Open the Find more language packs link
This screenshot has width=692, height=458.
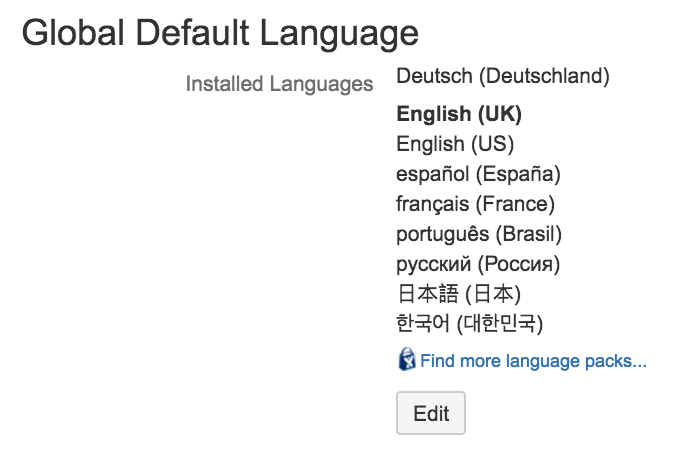coord(533,361)
